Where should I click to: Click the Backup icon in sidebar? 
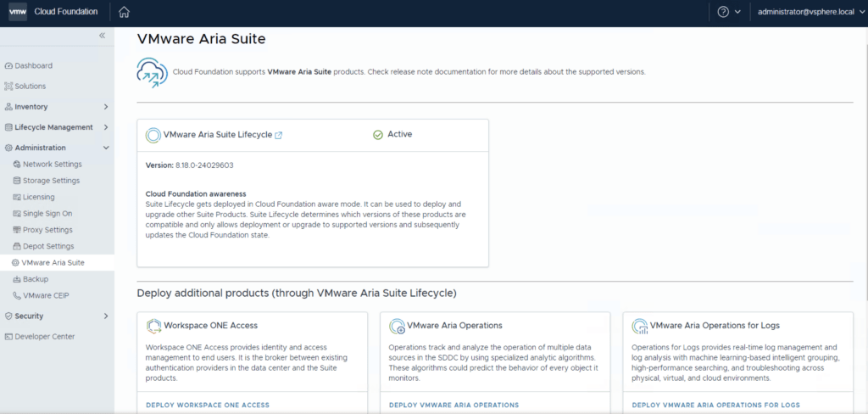pos(16,279)
